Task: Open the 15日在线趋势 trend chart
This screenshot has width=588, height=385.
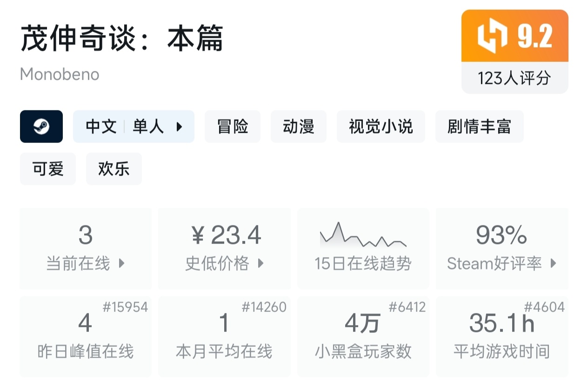Action: pyautogui.click(x=363, y=249)
